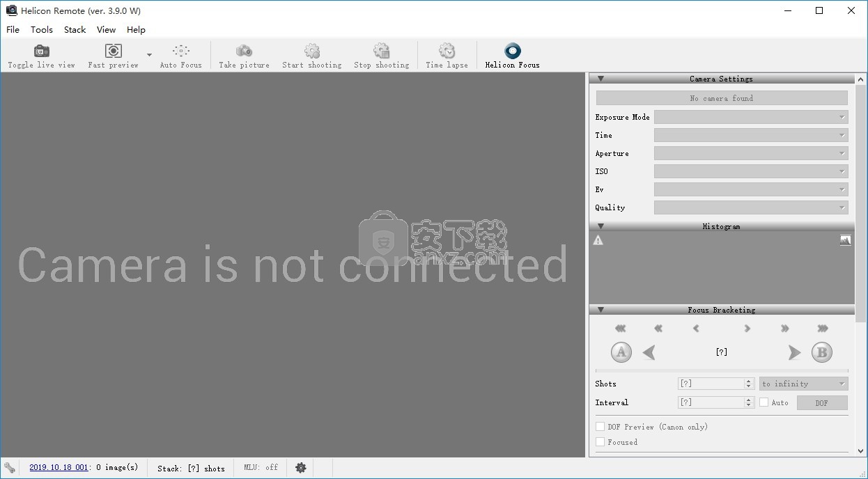Open the View menu
Viewport: 868px width, 479px height.
tap(107, 29)
